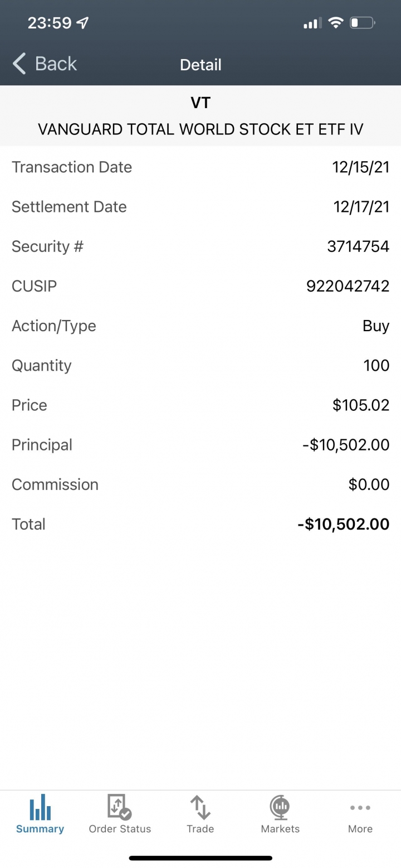This screenshot has height=868, width=401.
Task: Tap the Price value $105.02
Action: 361,405
